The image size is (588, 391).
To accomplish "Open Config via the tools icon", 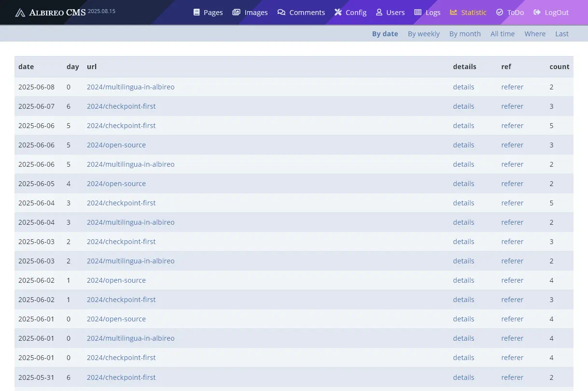I will (338, 12).
